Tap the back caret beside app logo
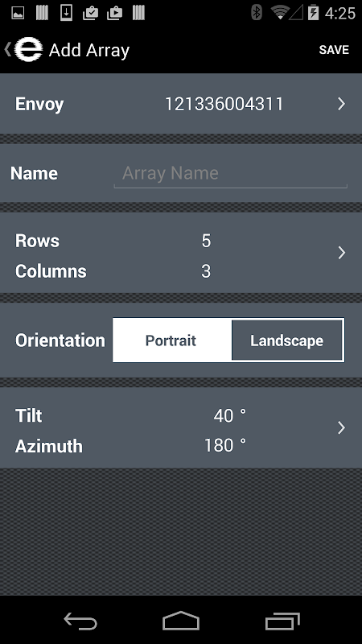 pos(8,49)
